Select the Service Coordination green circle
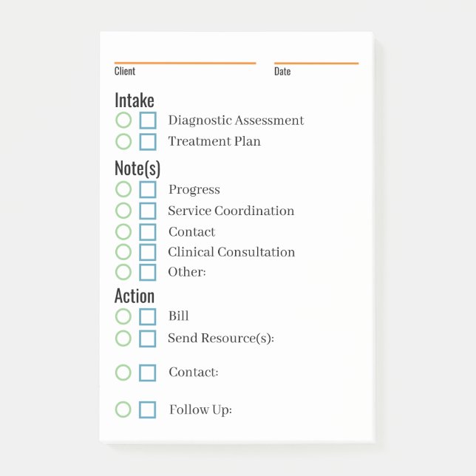The height and width of the screenshot is (476, 476). click(x=123, y=211)
